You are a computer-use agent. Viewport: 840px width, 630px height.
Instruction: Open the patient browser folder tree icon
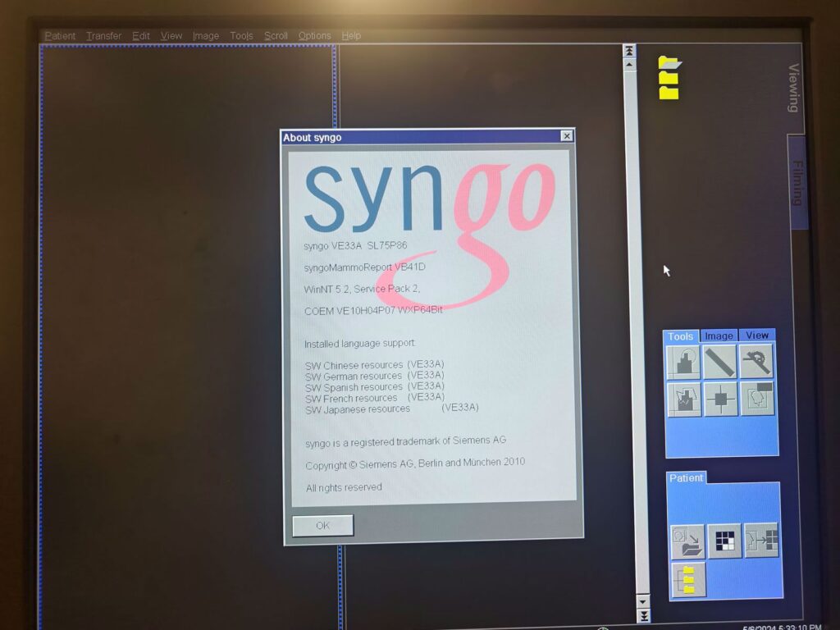coord(688,580)
